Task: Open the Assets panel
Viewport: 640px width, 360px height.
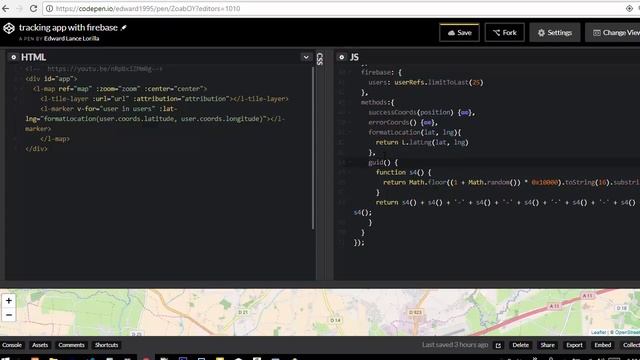Action: [x=40, y=345]
